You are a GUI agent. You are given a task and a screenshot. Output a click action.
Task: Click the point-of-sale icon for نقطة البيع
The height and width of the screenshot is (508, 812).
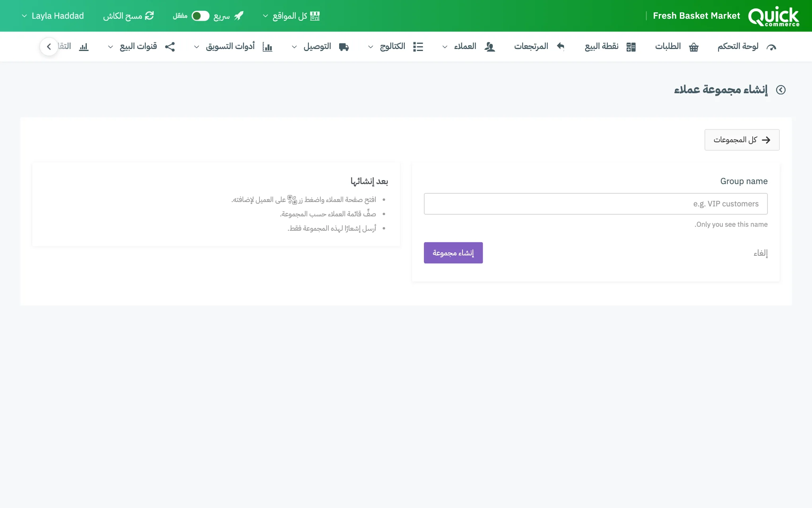pyautogui.click(x=631, y=47)
